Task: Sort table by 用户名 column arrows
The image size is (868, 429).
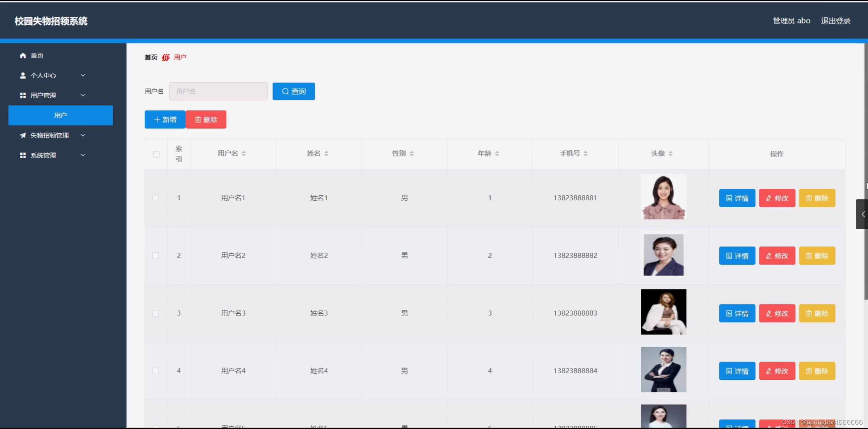Action: coord(244,154)
